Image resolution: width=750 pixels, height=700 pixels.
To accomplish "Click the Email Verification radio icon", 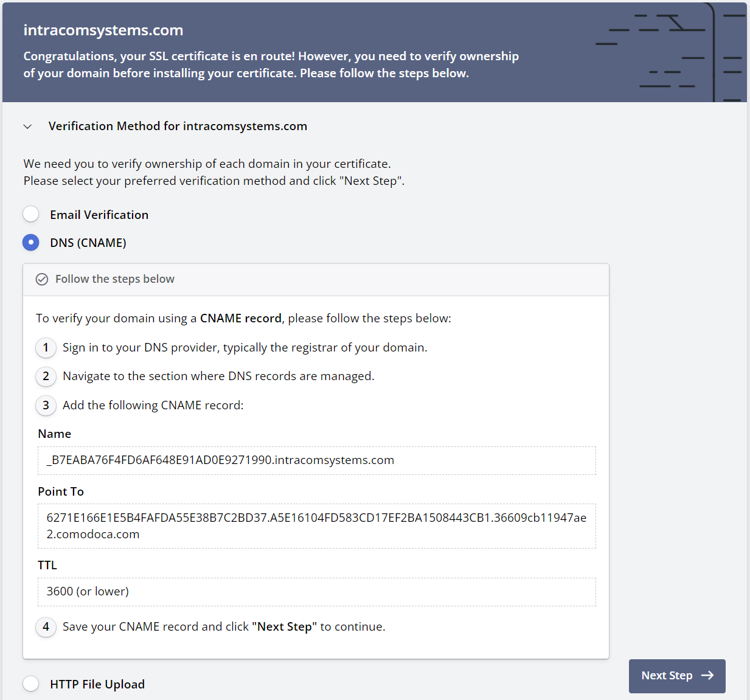I will click(x=30, y=214).
